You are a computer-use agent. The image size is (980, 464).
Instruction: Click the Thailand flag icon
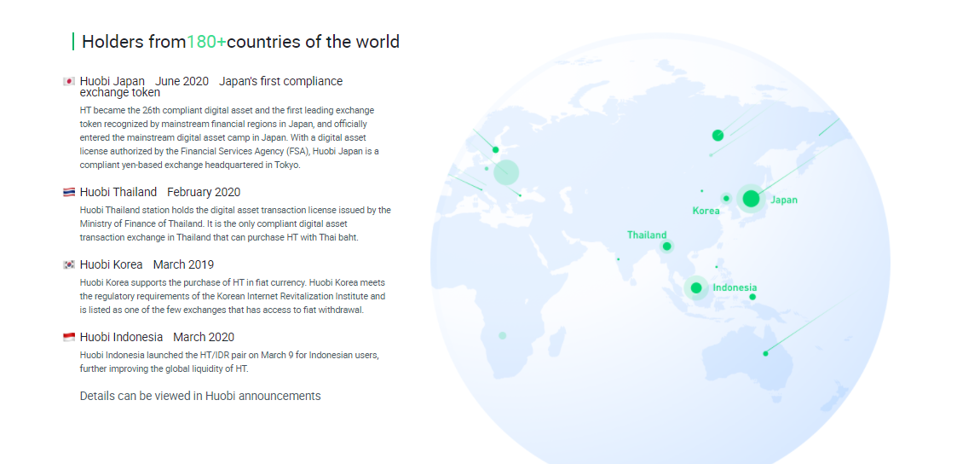(69, 192)
